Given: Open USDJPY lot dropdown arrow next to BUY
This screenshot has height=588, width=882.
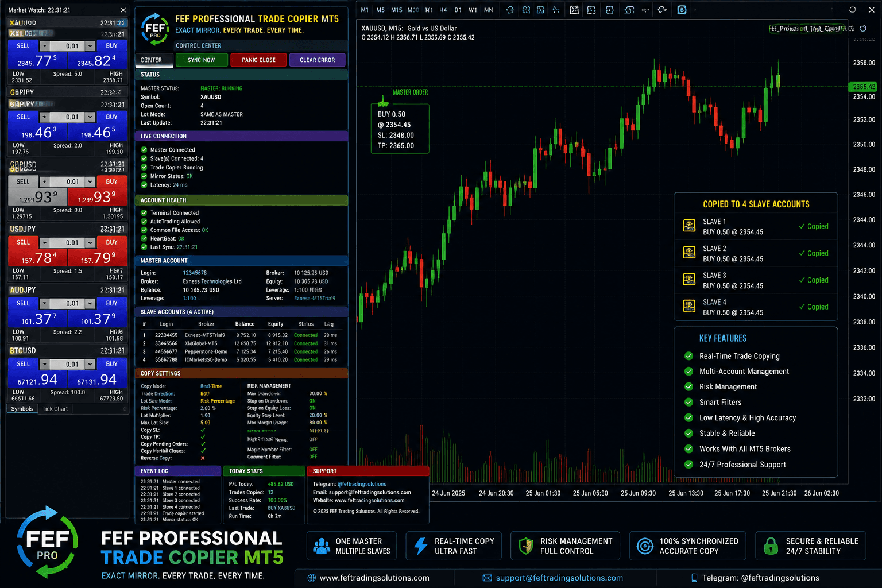Looking at the screenshot, I should tap(90, 242).
